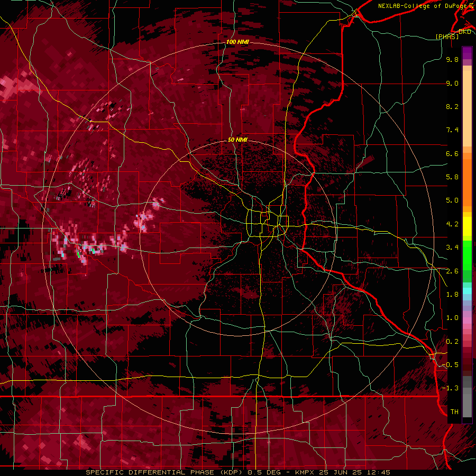Viewport: 476px width, 476px height.
Task: Click the 8.2 value on the color scale
Action: (452, 107)
